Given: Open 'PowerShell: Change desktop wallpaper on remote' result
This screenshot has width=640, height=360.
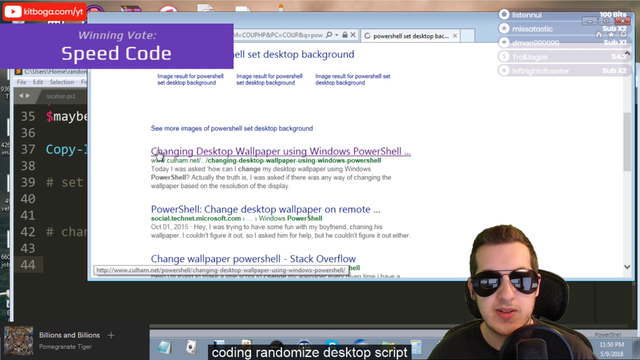Looking at the screenshot, I should point(266,209).
